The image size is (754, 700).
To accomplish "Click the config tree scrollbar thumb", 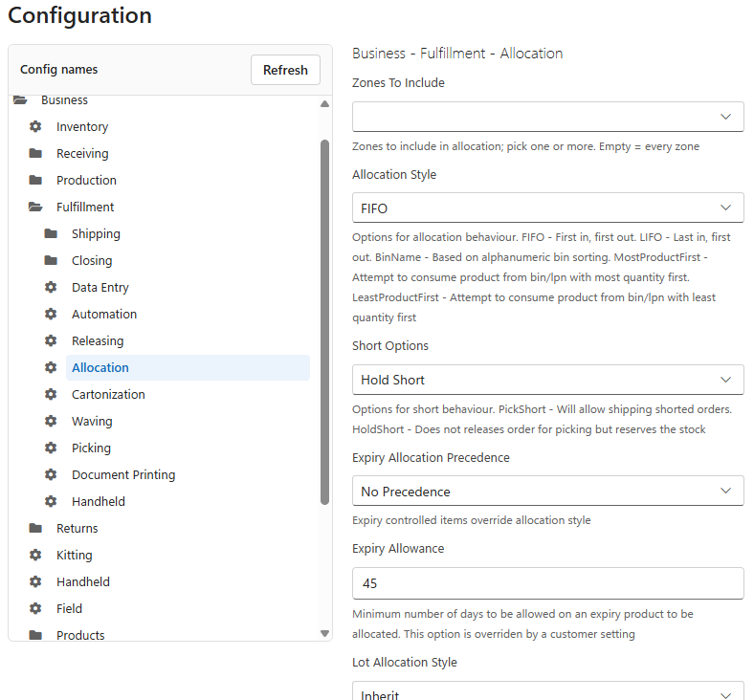I will point(324,322).
